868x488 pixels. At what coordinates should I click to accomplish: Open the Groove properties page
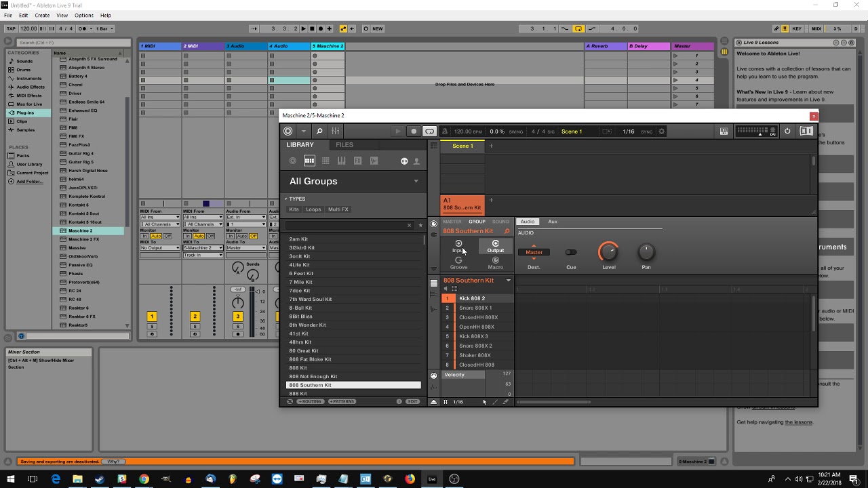459,263
